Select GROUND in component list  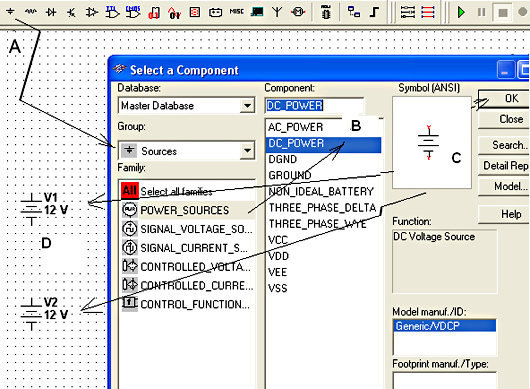323,175
